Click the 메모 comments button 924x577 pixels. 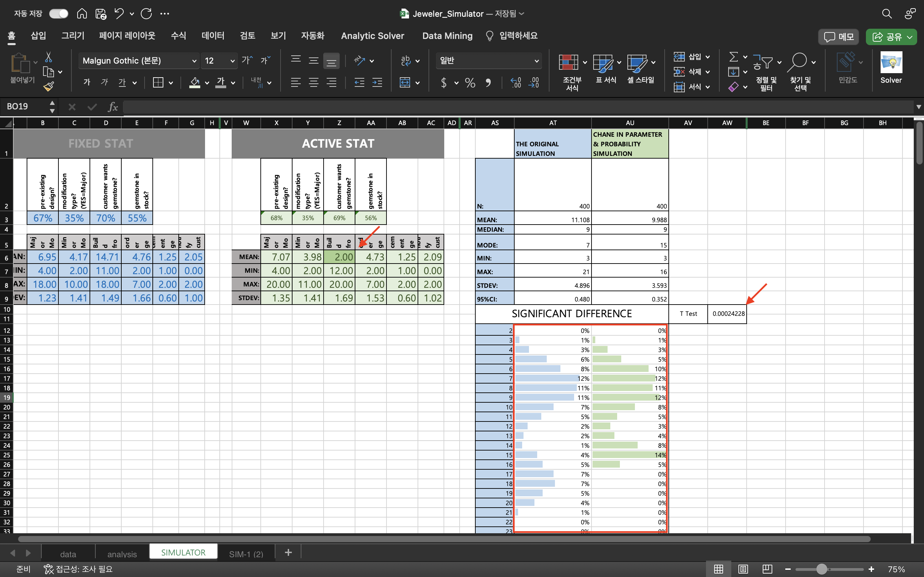pos(839,37)
